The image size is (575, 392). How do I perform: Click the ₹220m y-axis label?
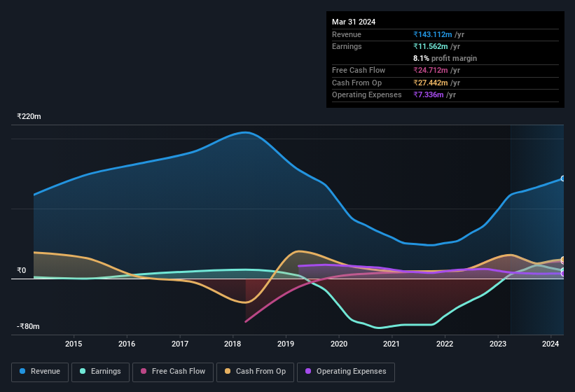[29, 116]
